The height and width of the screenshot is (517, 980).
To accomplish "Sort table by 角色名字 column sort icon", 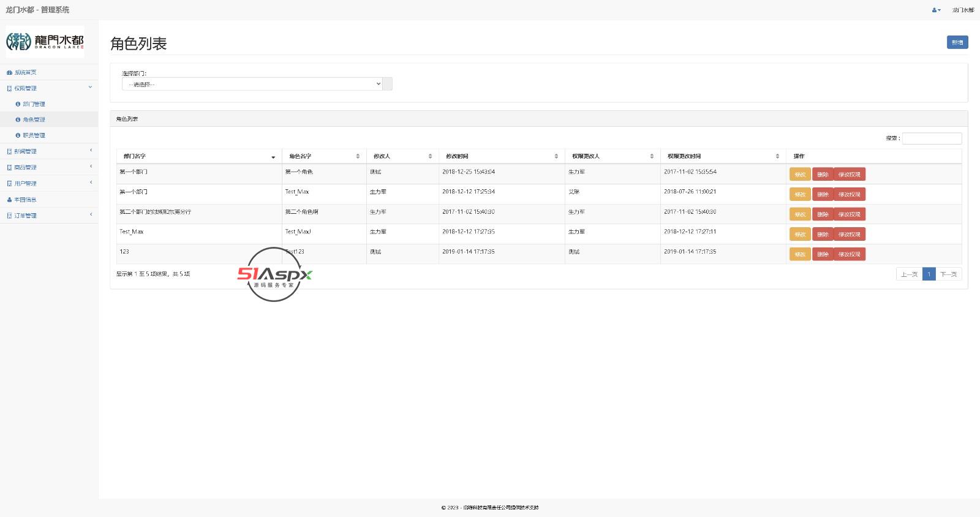I will tap(358, 156).
